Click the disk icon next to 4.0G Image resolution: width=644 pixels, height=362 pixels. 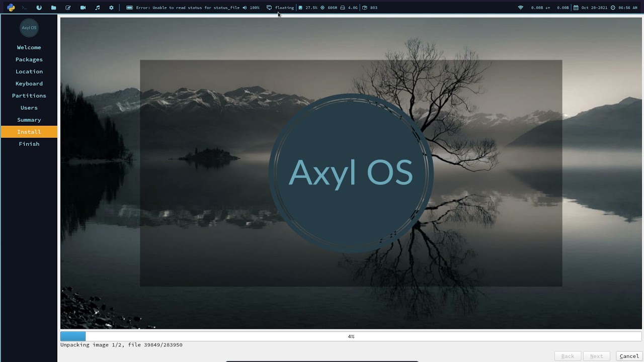343,8
